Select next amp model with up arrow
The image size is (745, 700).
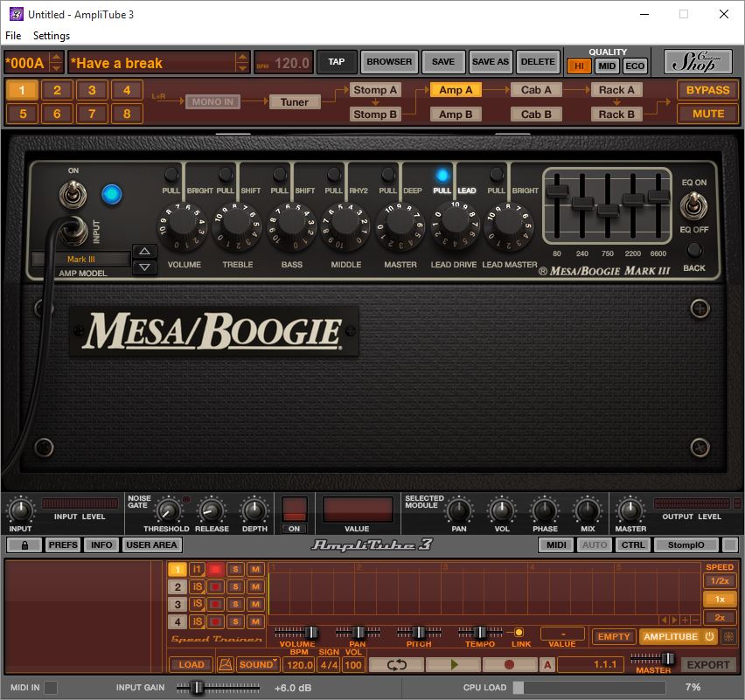(x=144, y=251)
